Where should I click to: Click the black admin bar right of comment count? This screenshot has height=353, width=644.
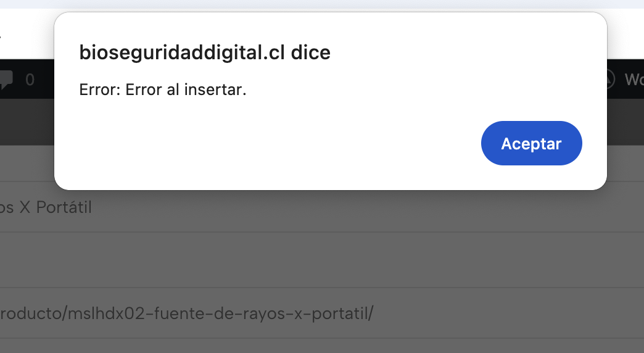click(x=46, y=80)
